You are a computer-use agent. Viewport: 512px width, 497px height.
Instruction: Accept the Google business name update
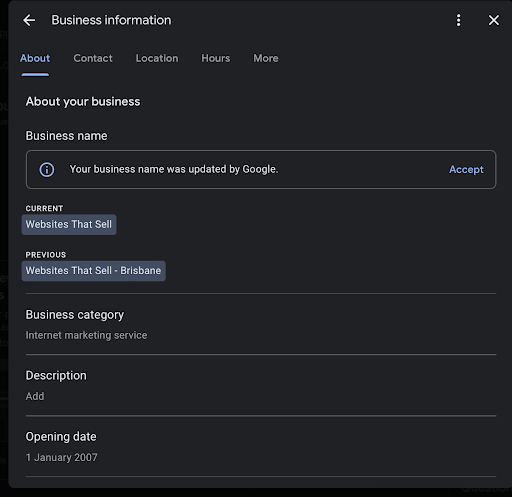point(466,169)
